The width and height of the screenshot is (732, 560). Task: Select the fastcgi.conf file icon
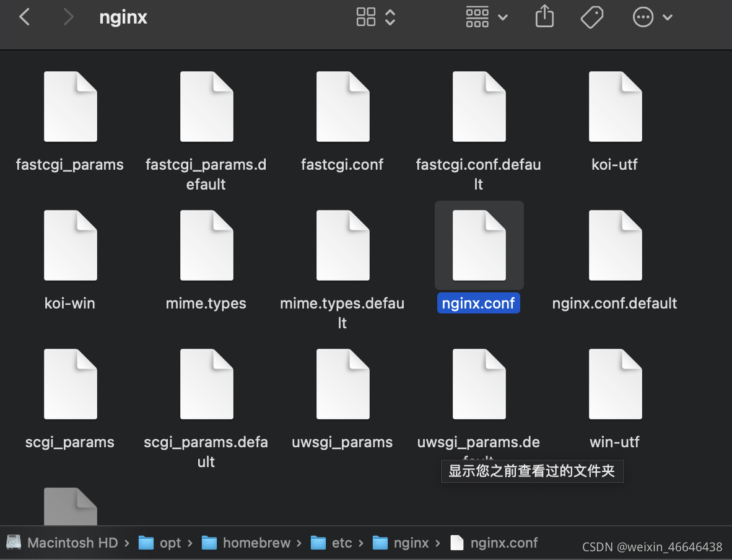(343, 107)
